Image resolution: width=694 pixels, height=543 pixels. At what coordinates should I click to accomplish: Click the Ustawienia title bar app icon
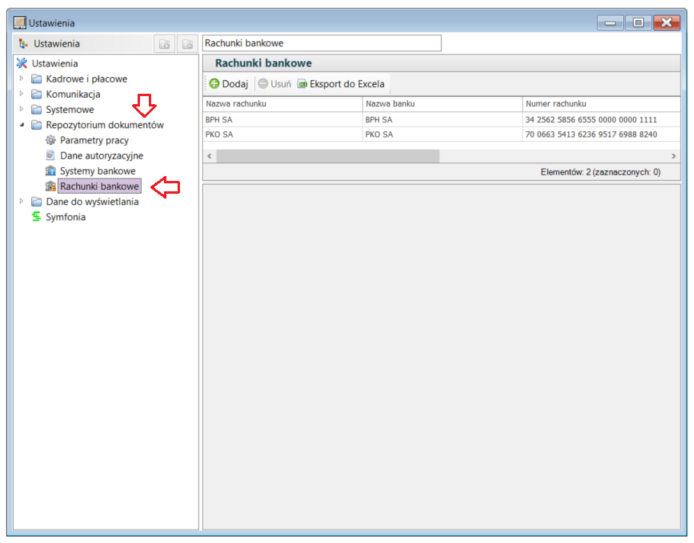click(x=19, y=23)
